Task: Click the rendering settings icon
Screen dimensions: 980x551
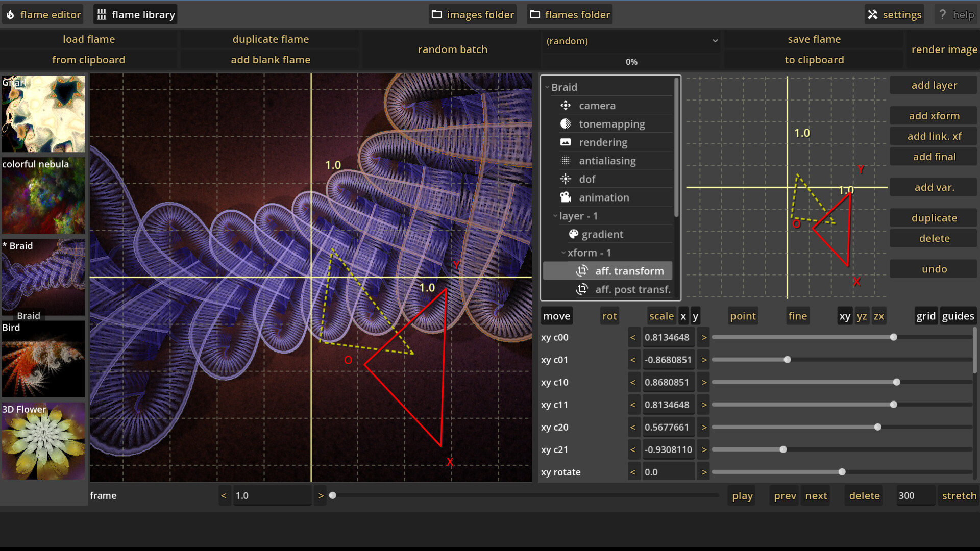Action: point(566,142)
